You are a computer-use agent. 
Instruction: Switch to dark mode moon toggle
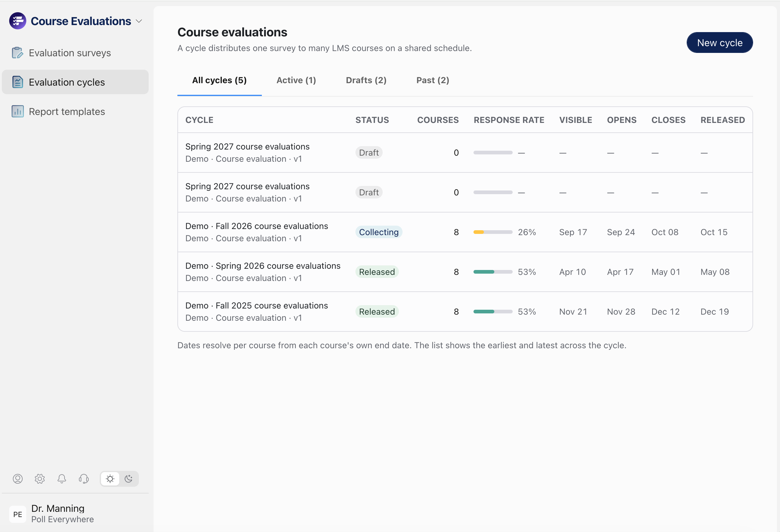point(129,479)
